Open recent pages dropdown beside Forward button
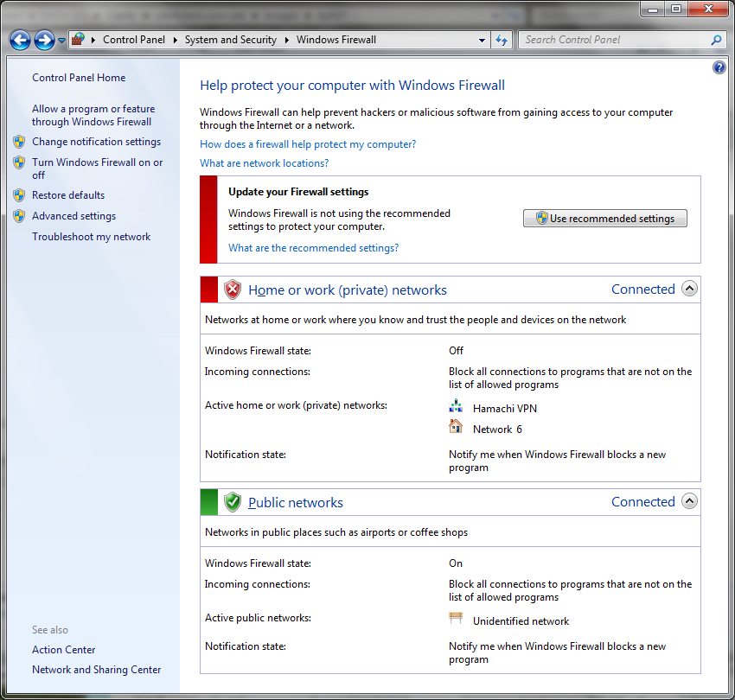This screenshot has width=735, height=700. point(61,41)
